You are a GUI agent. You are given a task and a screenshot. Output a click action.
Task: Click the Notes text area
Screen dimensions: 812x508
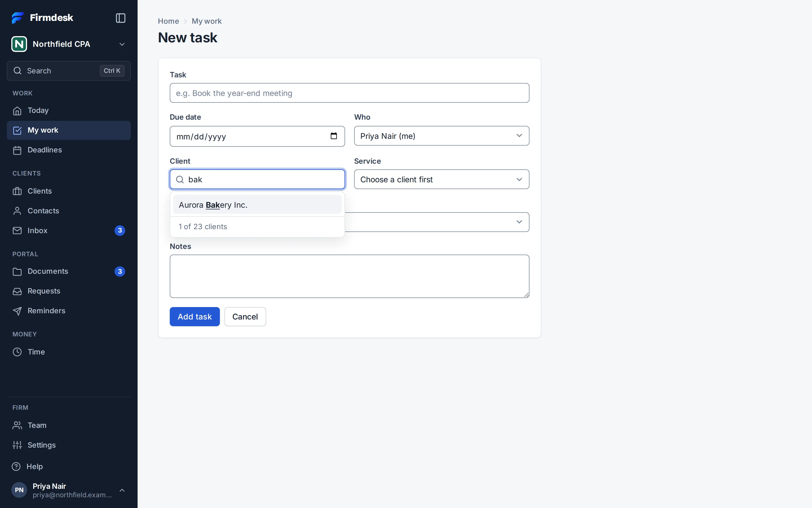[349, 276]
